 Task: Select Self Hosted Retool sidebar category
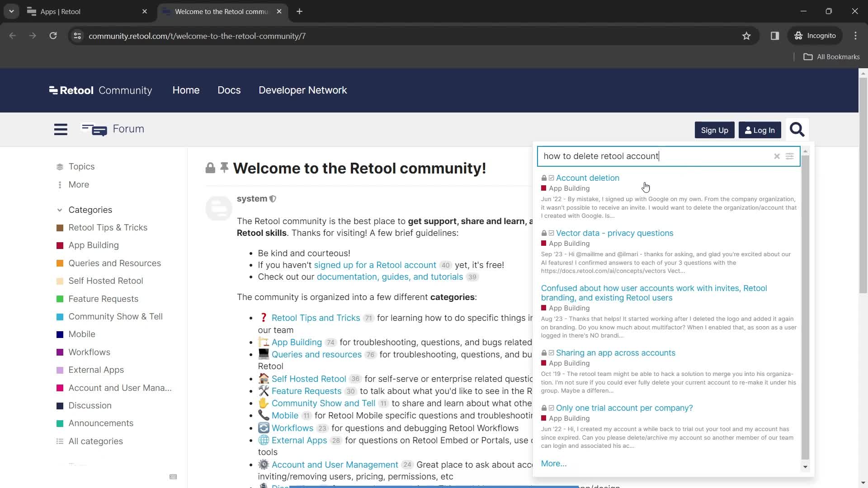pos(105,281)
